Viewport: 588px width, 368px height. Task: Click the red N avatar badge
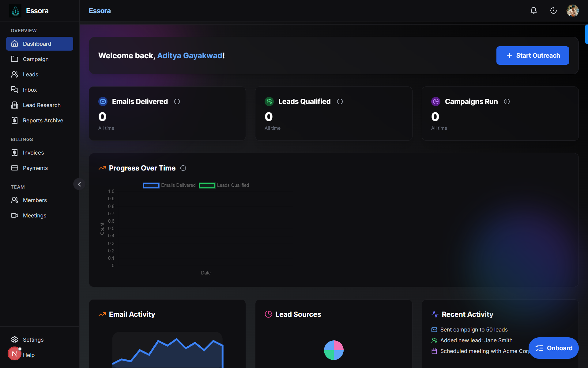click(x=14, y=354)
